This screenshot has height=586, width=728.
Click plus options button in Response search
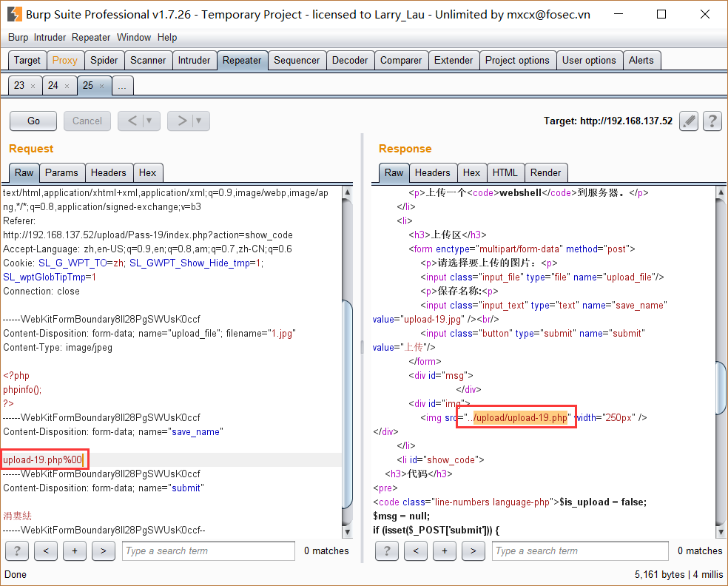click(445, 551)
